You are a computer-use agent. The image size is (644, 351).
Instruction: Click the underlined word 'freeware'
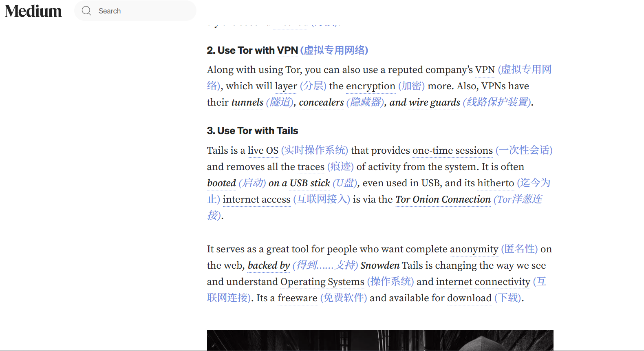(298, 298)
